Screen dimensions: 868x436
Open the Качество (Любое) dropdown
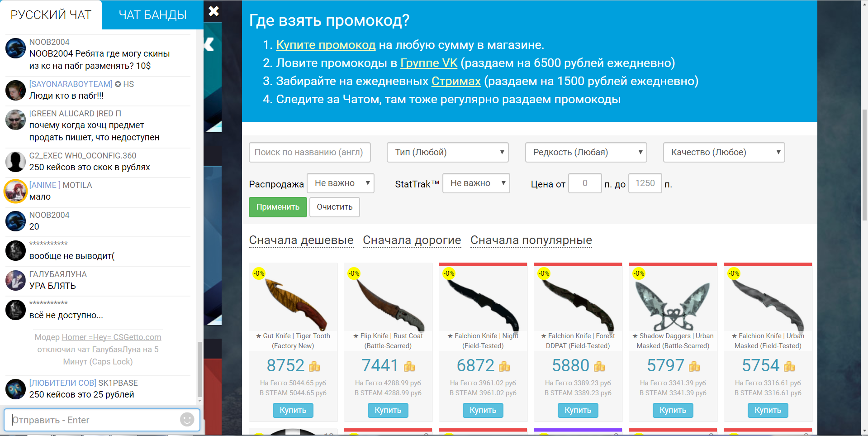pos(724,152)
